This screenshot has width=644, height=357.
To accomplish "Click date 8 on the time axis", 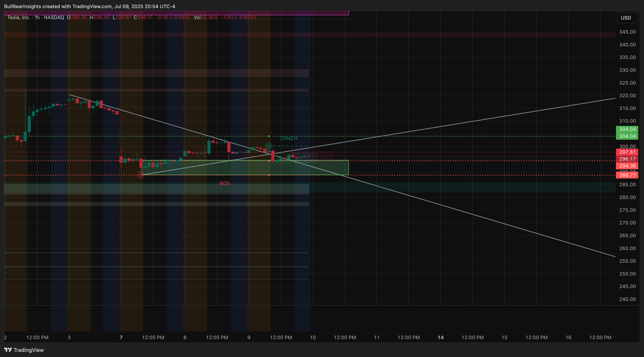I will tap(185, 337).
